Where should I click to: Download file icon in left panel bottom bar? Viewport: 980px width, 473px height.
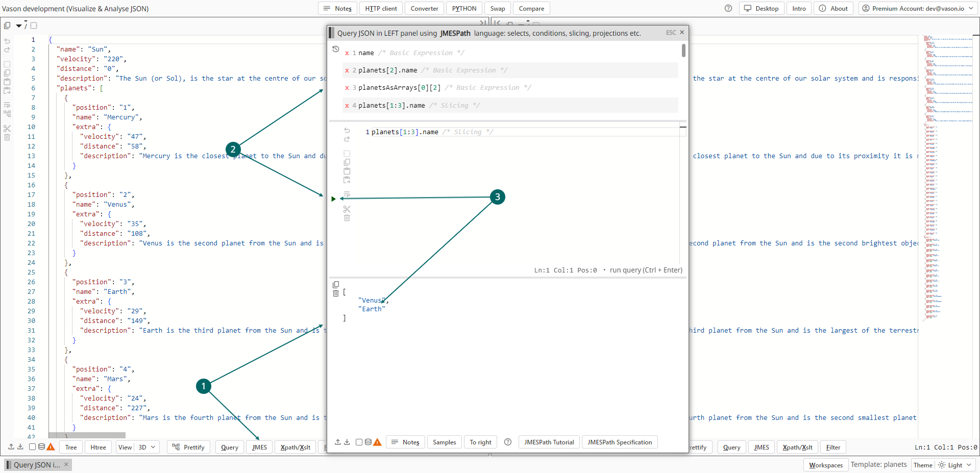point(20,446)
